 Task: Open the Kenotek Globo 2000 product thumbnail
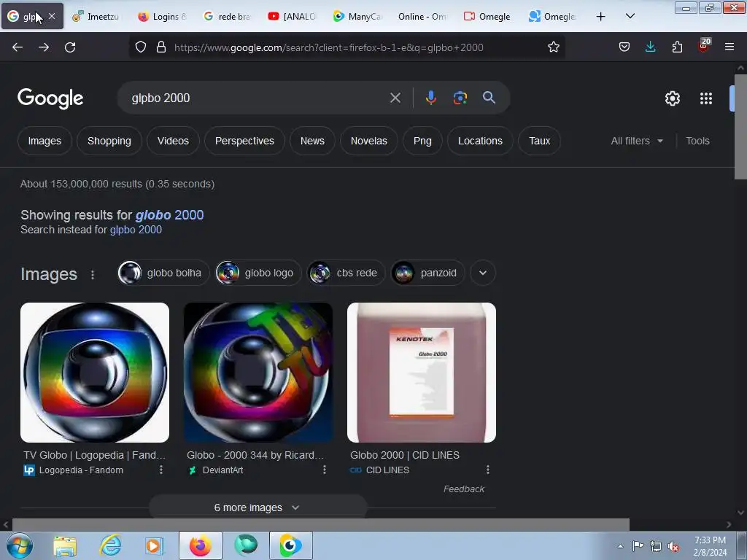[x=422, y=373]
